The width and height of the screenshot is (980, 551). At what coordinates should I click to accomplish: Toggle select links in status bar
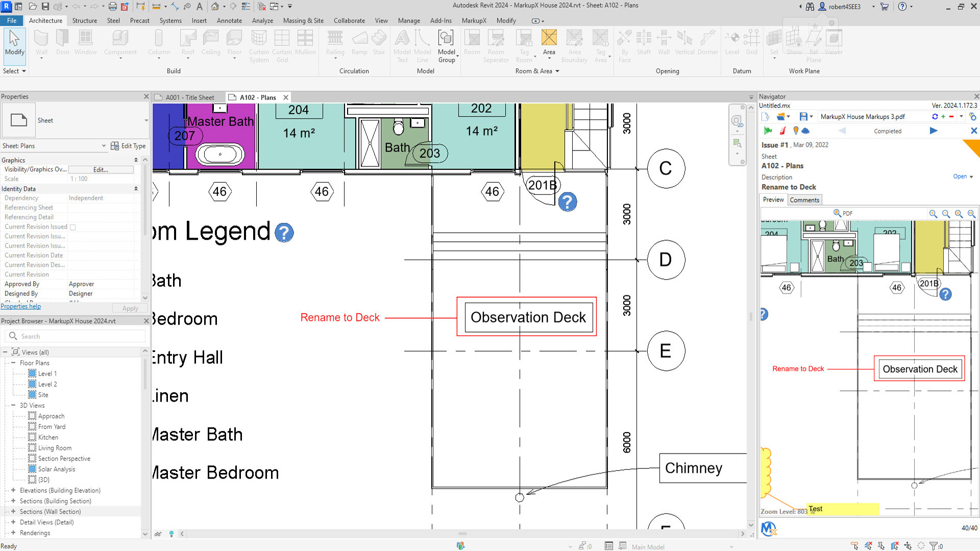click(854, 545)
